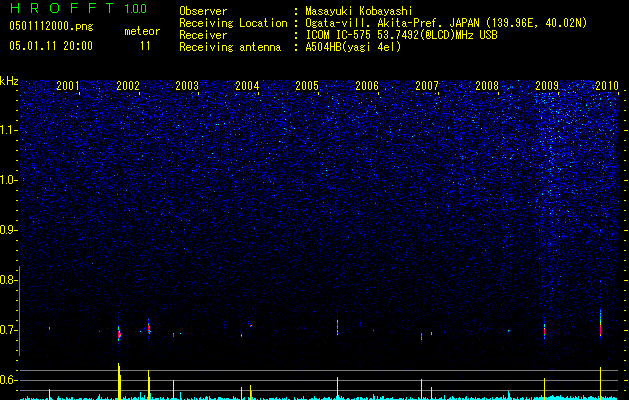The height and width of the screenshot is (400, 629).
Task: Click the meteor echo streak under 2009
Action: click(x=544, y=331)
